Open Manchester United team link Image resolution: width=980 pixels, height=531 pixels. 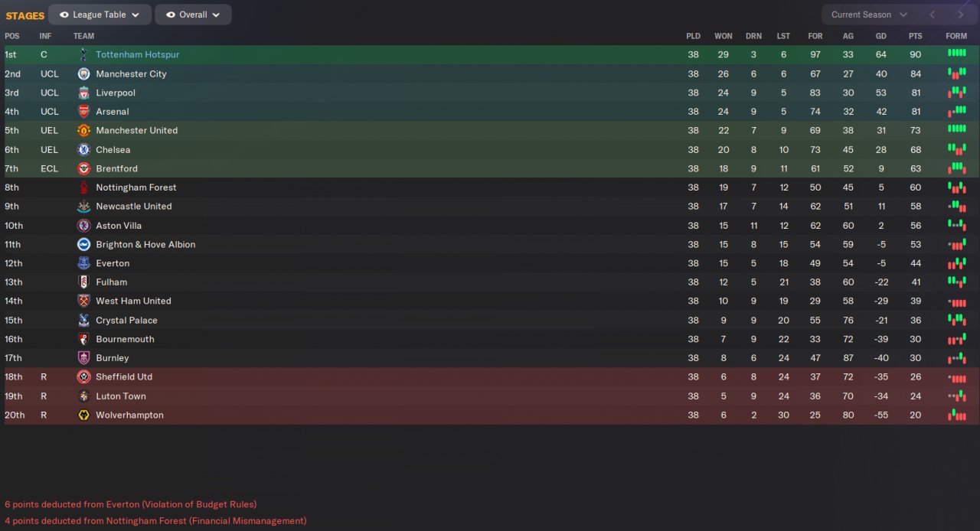click(136, 131)
